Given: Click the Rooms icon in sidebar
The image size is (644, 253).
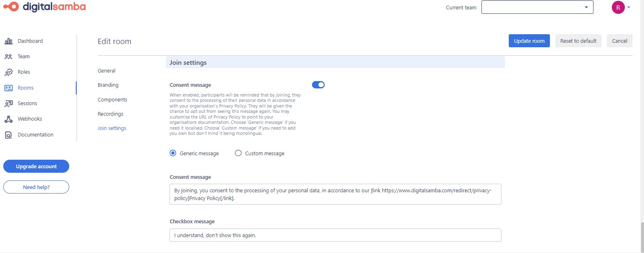Looking at the screenshot, I should (x=8, y=88).
